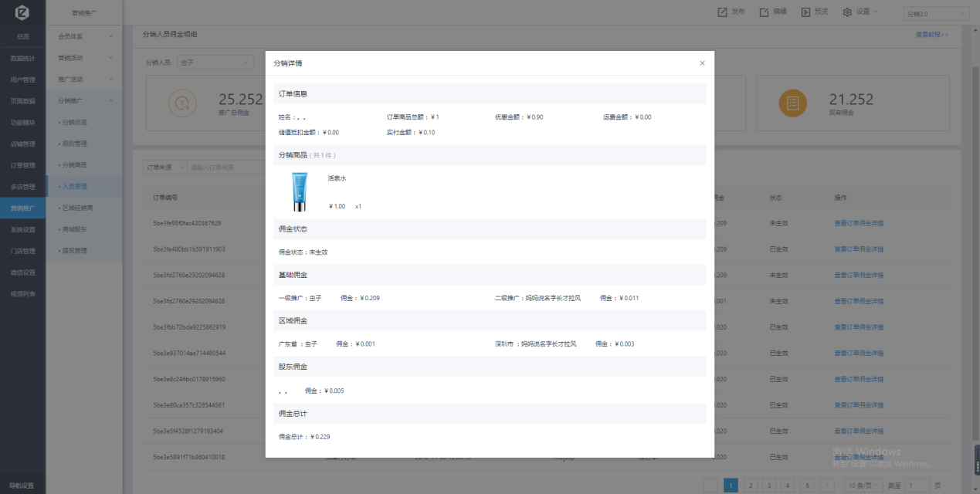Open the 10条/页 page size dropdown
This screenshot has height=494, width=980.
[x=863, y=486]
